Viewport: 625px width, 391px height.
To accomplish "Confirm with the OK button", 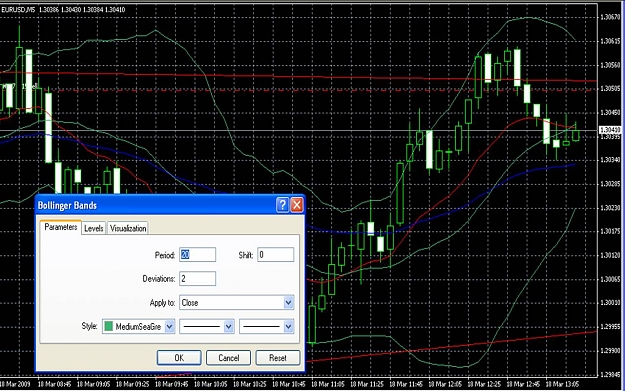I will [179, 358].
